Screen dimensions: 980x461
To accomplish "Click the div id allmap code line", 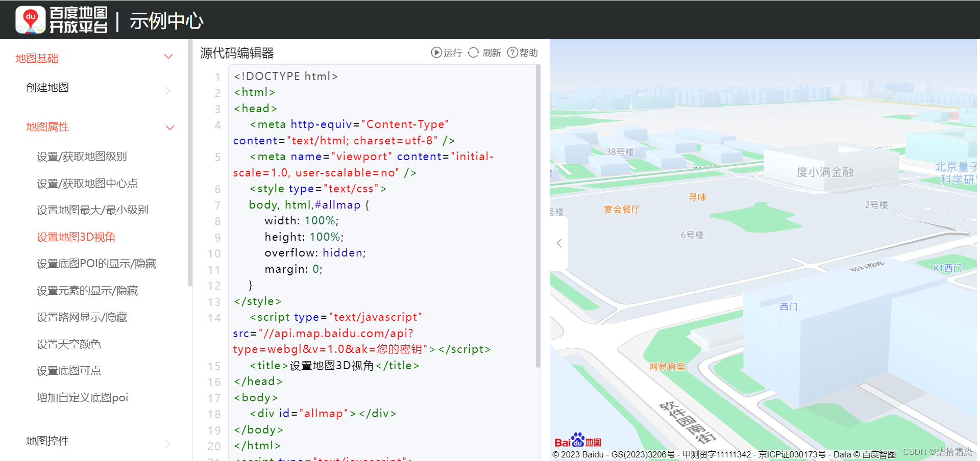I will 323,414.
